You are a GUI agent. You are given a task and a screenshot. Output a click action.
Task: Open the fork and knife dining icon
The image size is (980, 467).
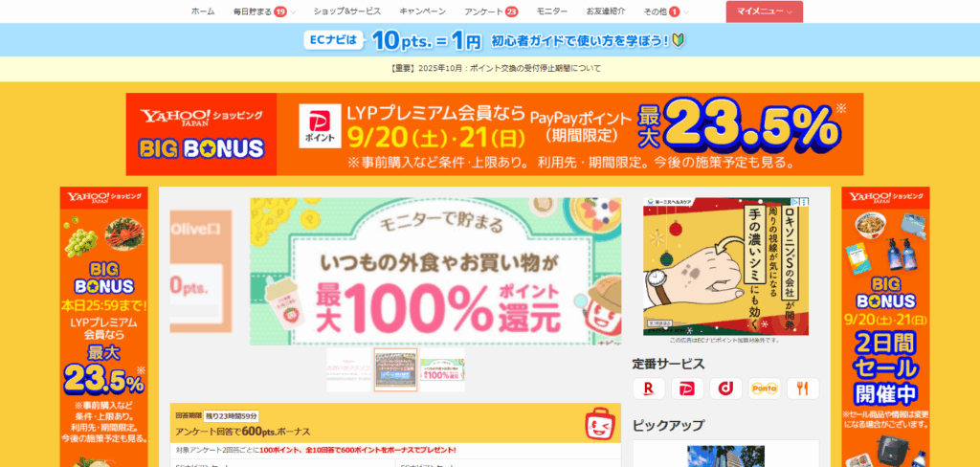(x=803, y=389)
